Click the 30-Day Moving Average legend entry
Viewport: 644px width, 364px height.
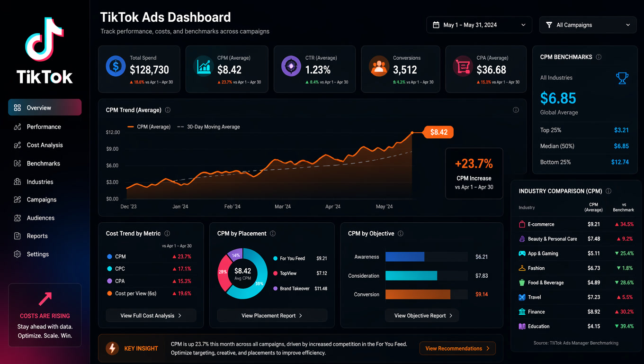pyautogui.click(x=208, y=127)
